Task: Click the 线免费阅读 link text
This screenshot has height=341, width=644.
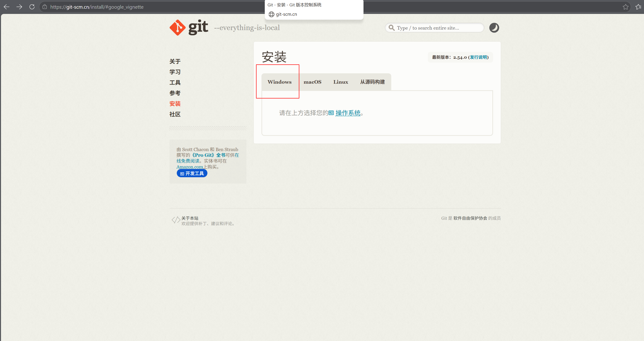Action: (x=188, y=161)
